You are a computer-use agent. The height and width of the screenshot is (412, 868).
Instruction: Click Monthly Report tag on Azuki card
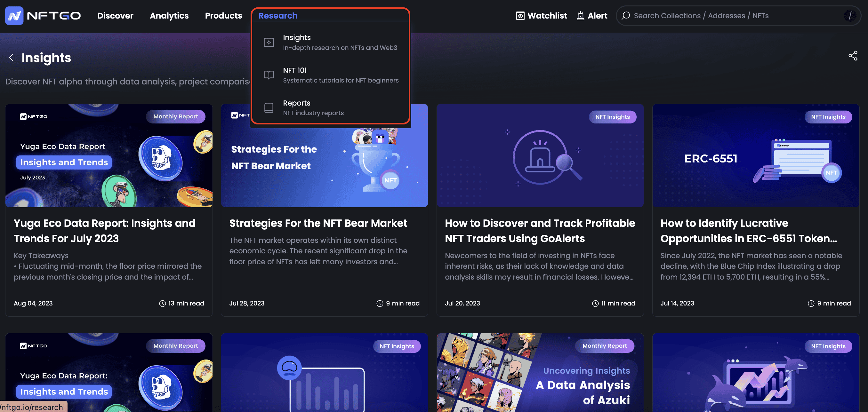tap(605, 346)
